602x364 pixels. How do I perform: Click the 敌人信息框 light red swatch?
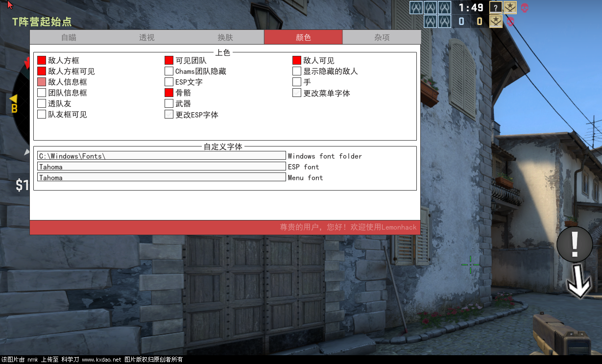click(x=42, y=82)
